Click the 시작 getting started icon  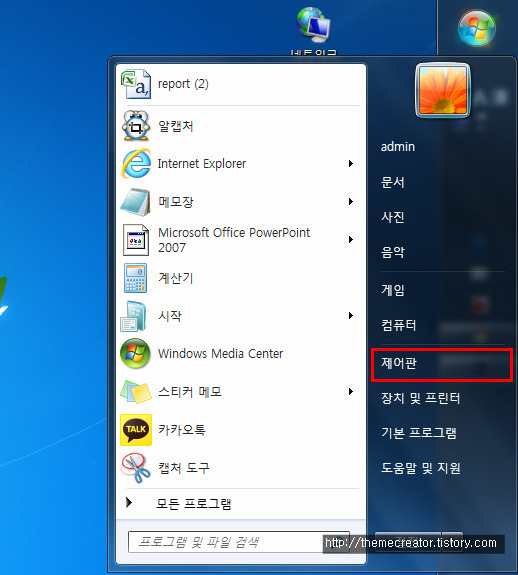[x=134, y=316]
